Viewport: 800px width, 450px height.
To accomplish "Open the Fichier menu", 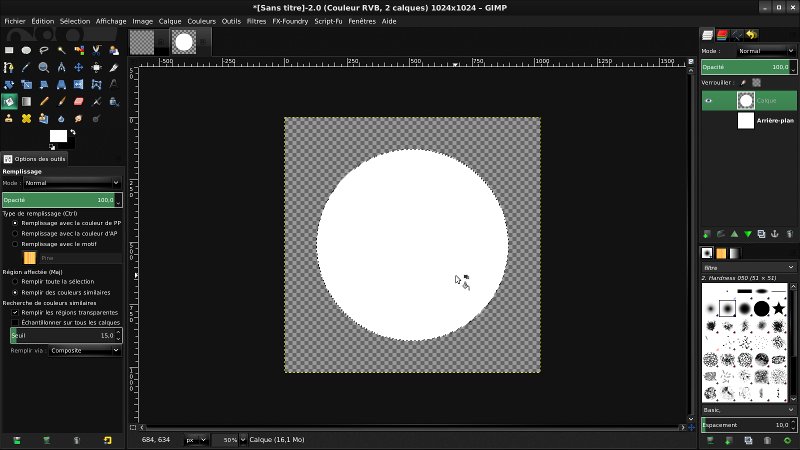I will [15, 21].
